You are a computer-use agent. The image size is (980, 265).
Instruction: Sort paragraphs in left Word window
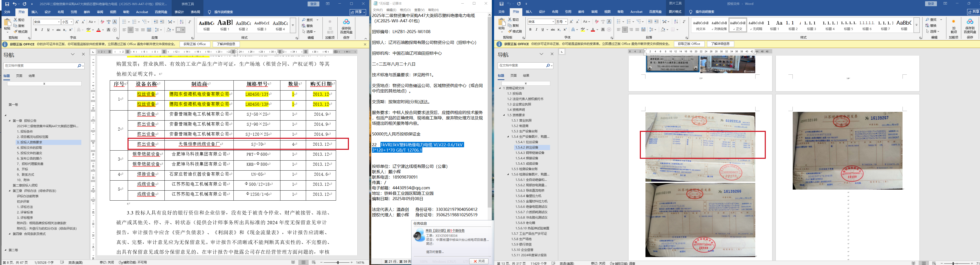tap(181, 22)
